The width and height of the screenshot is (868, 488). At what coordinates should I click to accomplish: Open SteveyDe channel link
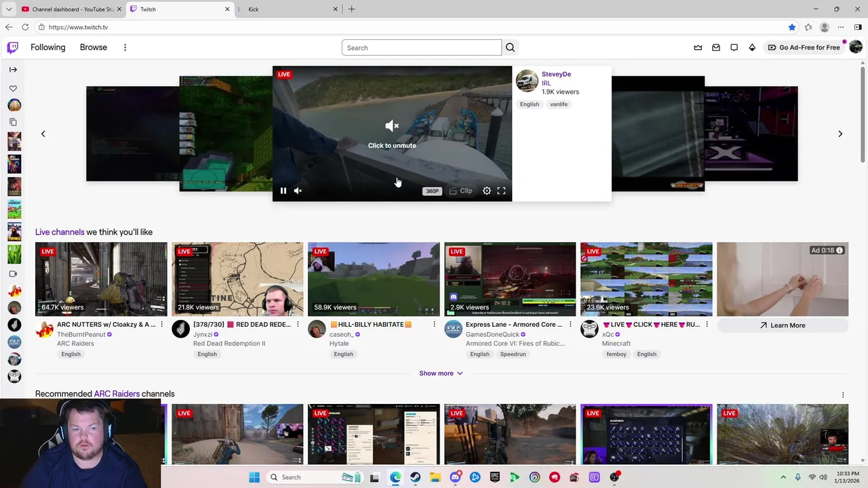pyautogui.click(x=556, y=74)
